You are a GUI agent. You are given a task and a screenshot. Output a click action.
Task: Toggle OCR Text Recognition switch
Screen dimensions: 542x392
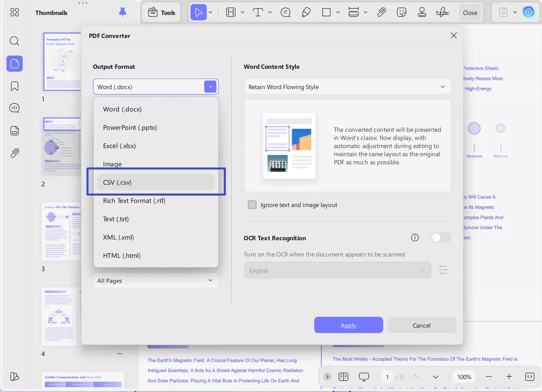(441, 238)
